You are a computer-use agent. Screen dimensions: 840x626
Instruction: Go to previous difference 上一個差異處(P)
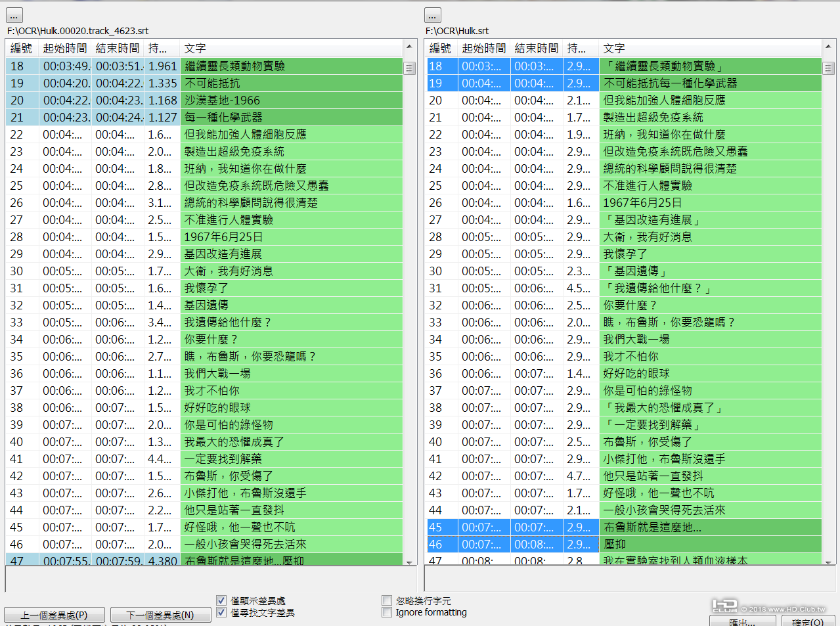[54, 615]
